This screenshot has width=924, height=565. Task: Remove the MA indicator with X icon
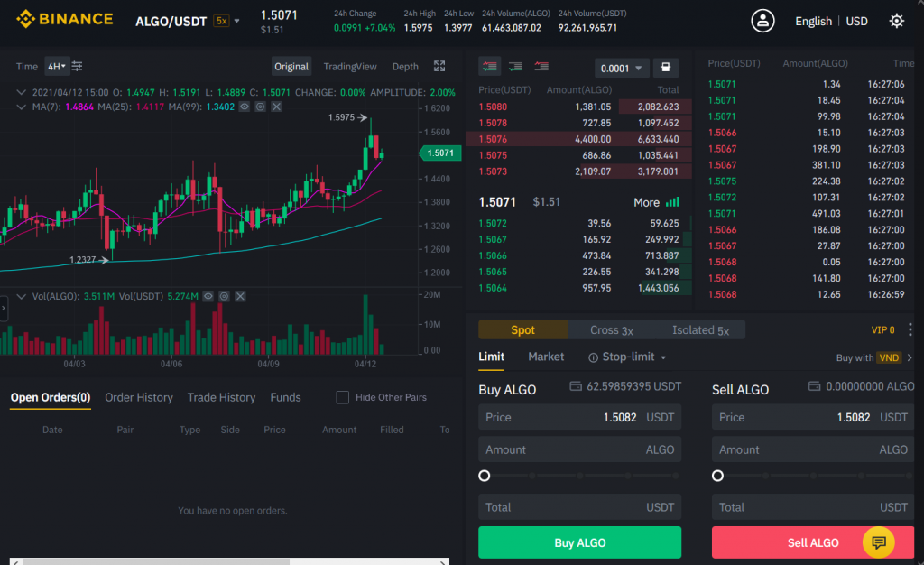click(276, 107)
